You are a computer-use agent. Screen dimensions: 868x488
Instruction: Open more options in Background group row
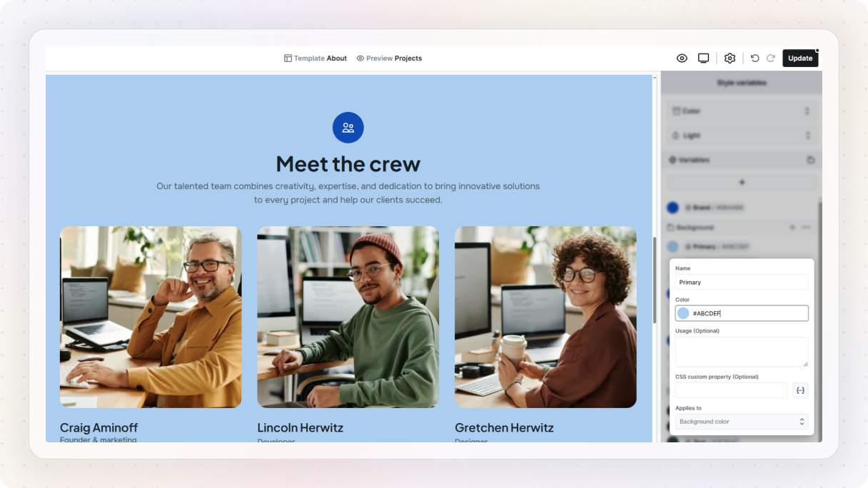806,228
